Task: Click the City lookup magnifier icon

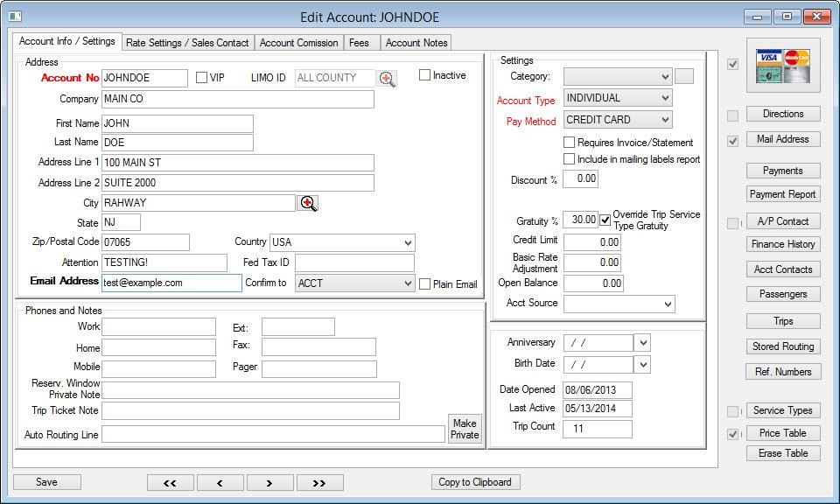Action: click(308, 203)
